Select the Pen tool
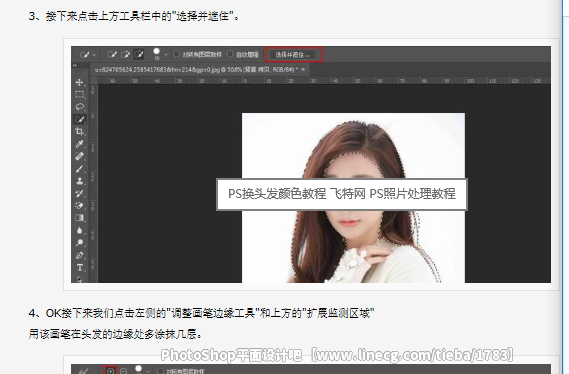The height and width of the screenshot is (374, 569). click(79, 255)
